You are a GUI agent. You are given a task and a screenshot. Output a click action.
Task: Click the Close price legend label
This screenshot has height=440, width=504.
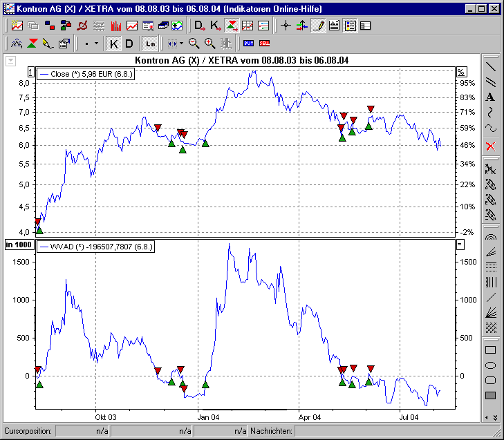85,73
